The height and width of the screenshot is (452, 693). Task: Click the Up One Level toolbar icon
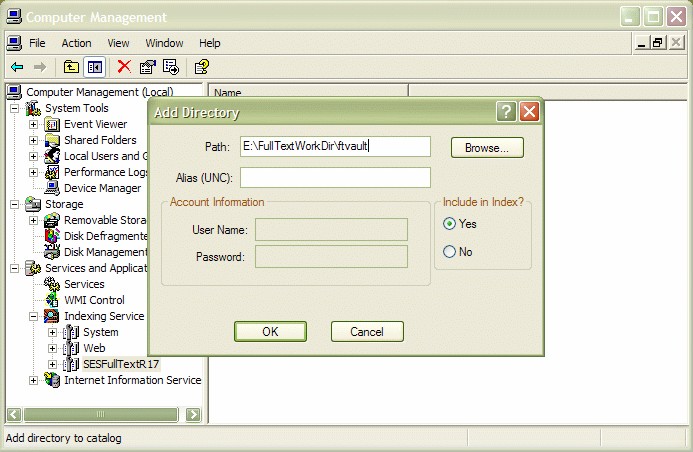(x=71, y=67)
